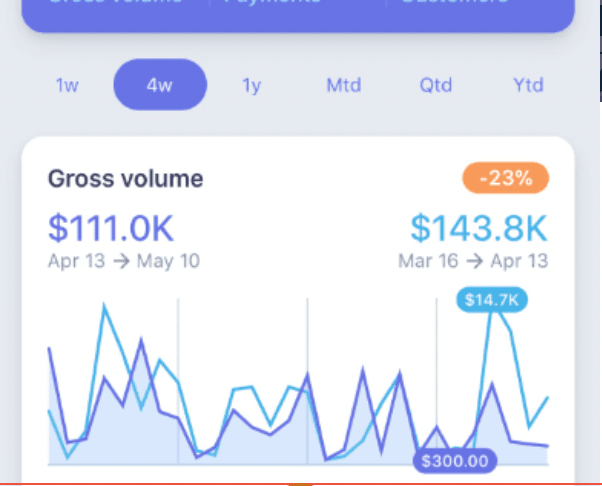This screenshot has width=602, height=486.
Task: Pick the Ytd time range
Action: click(x=528, y=85)
